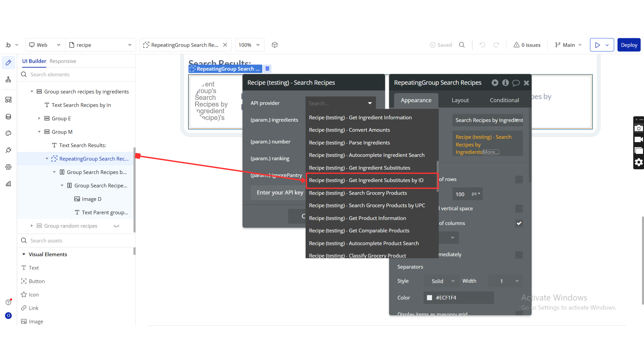644x362 pixels.
Task: Click the Deploy button
Action: click(629, 45)
